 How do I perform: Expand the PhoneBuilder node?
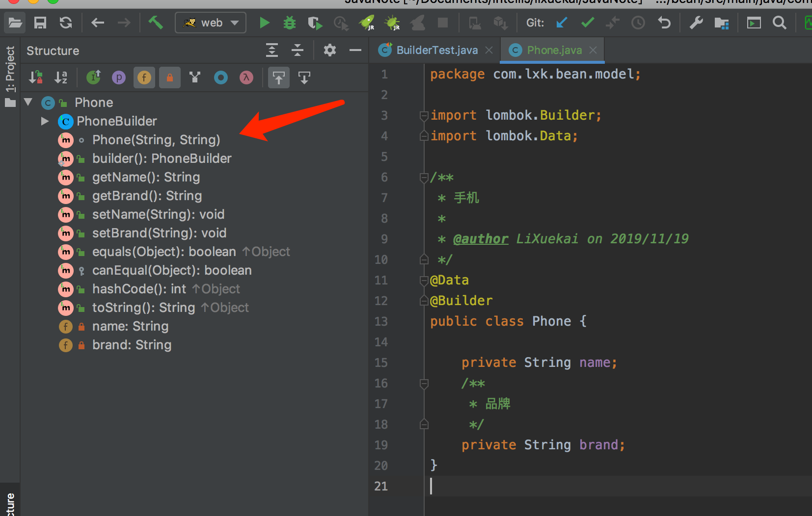[45, 121]
